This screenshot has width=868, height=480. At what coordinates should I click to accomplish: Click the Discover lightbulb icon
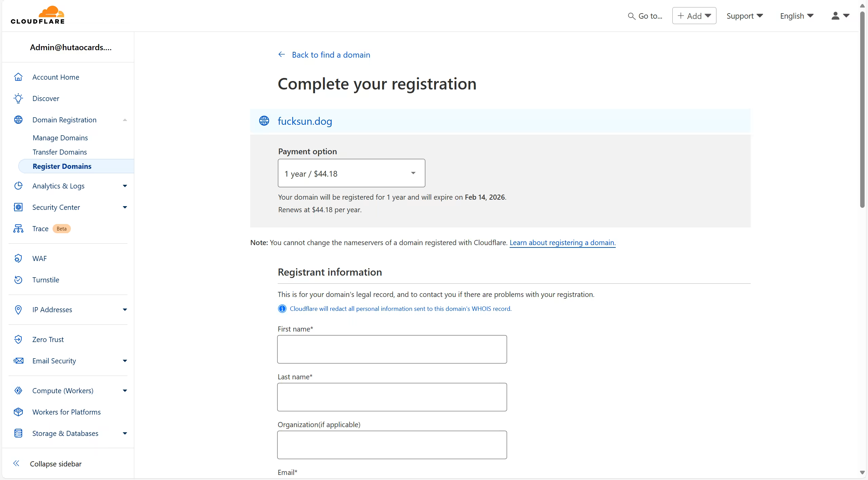click(x=18, y=99)
